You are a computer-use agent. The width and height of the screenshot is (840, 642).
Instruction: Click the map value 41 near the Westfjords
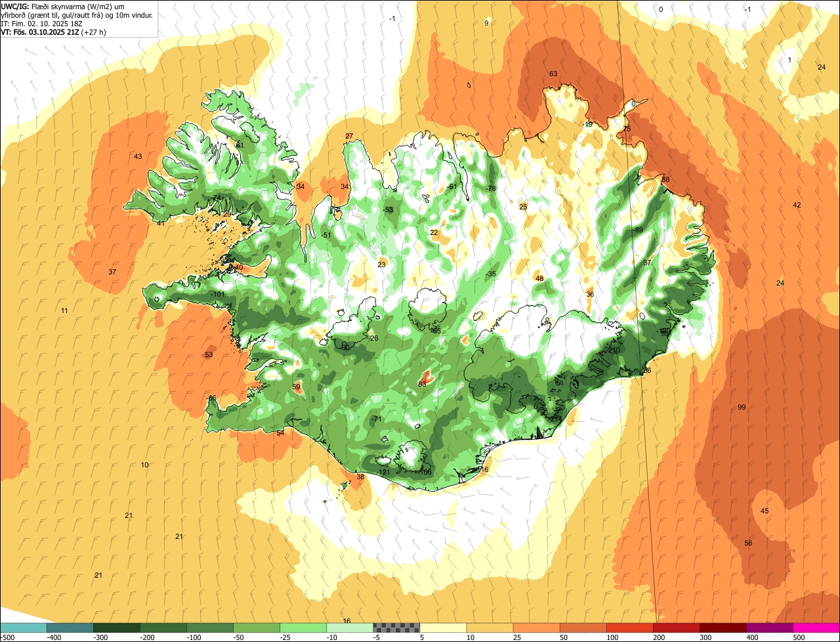pyautogui.click(x=160, y=224)
